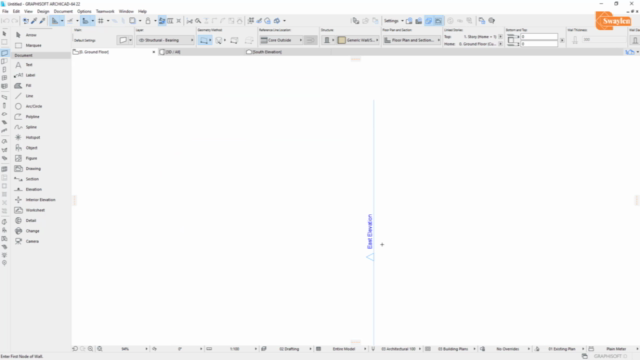This screenshot has height=360, width=640.
Task: Select straight wall geometry method
Action: click(x=204, y=40)
